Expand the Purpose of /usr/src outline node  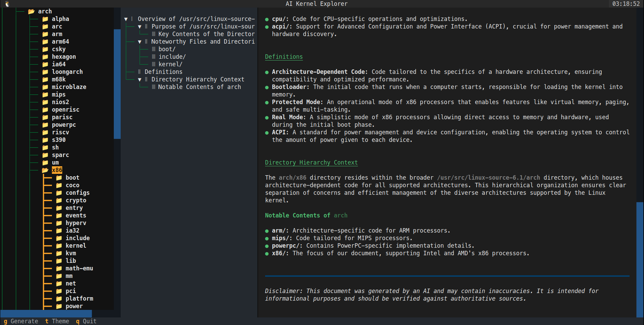pos(140,26)
